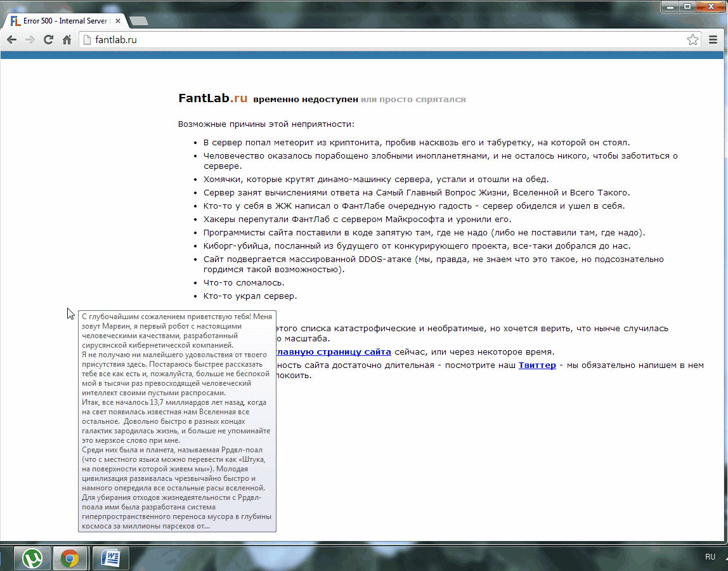This screenshot has width=728, height=571.
Task: Select the Error 500 - Internal Server tab
Action: [x=63, y=21]
